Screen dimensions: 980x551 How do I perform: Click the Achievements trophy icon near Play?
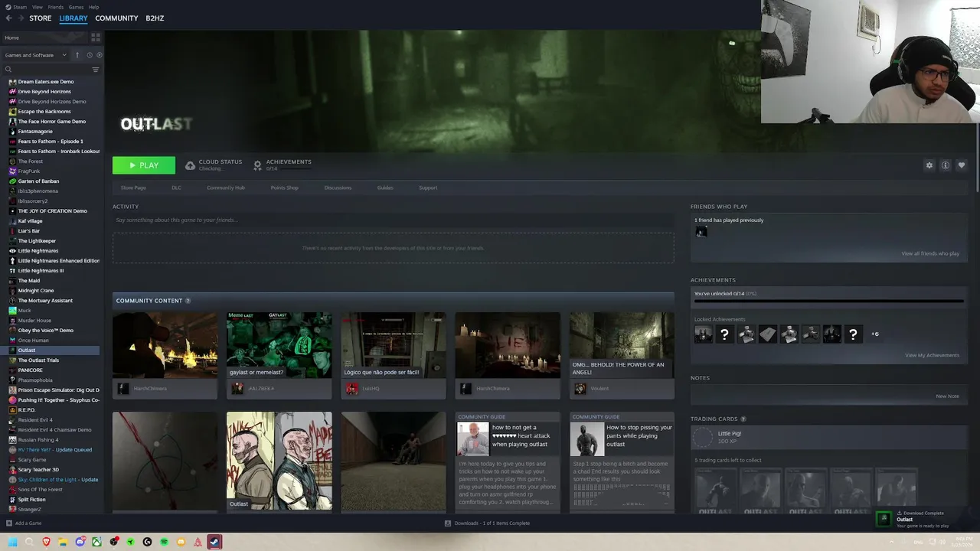point(257,165)
